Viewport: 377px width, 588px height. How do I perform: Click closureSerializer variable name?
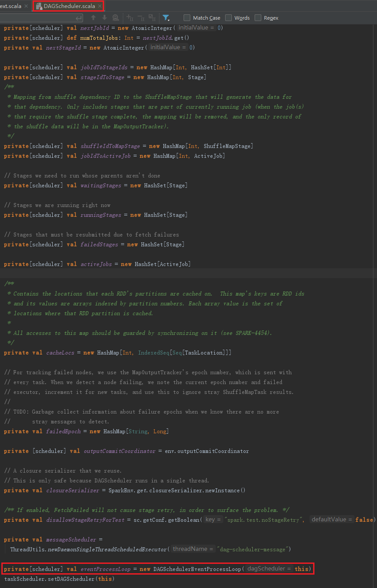click(x=73, y=490)
